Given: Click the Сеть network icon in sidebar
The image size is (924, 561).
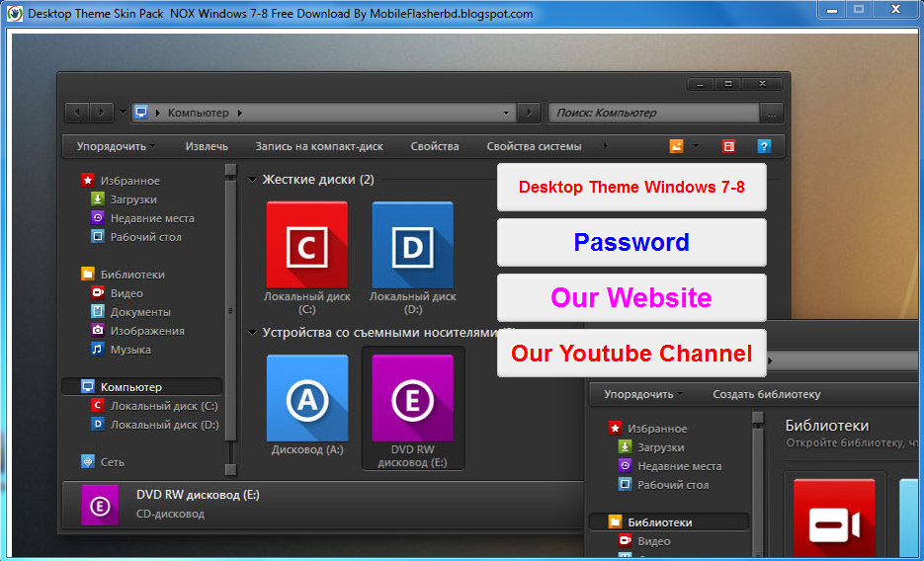Looking at the screenshot, I should point(88,461).
